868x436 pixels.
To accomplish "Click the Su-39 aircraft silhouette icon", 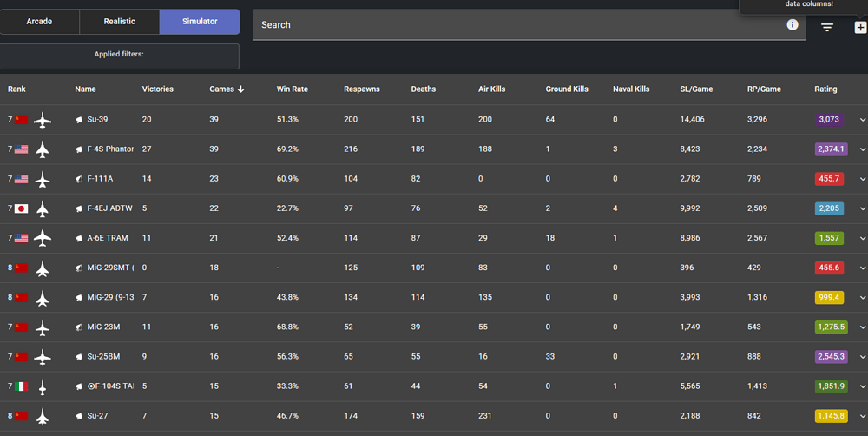I will click(x=43, y=120).
